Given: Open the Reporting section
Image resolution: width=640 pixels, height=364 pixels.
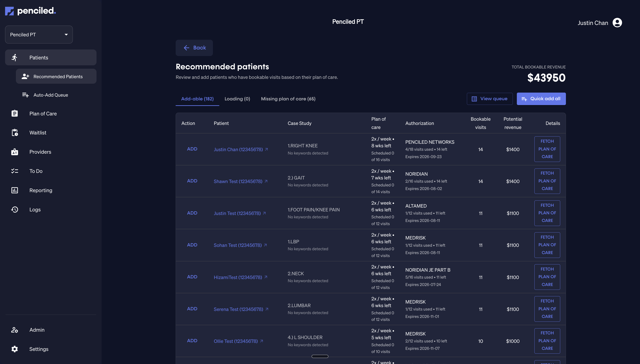Looking at the screenshot, I should coord(51,190).
